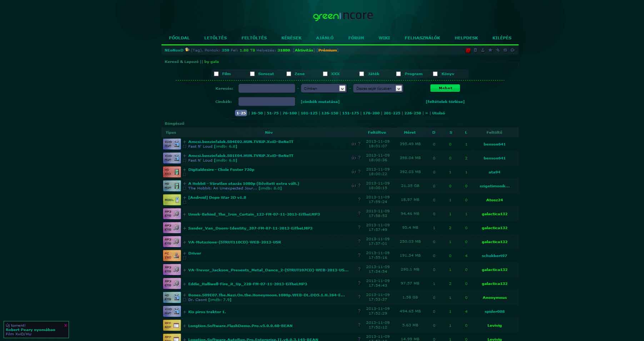Click '[feltételek törlése]' link

tap(445, 102)
